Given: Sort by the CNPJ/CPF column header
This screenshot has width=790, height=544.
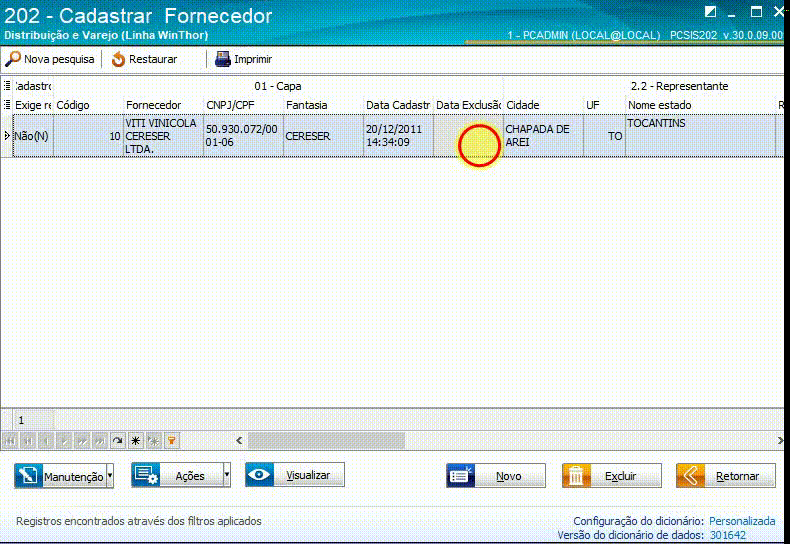Looking at the screenshot, I should [x=243, y=105].
